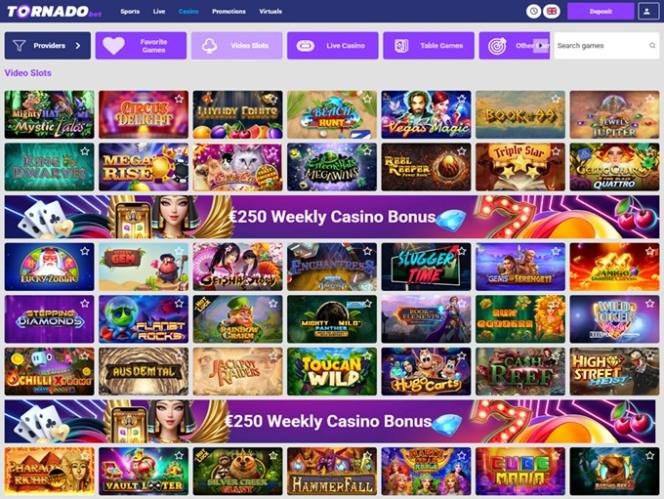Toggle favorite star on Slugger Time
The width and height of the screenshot is (664, 499).
[x=462, y=251]
